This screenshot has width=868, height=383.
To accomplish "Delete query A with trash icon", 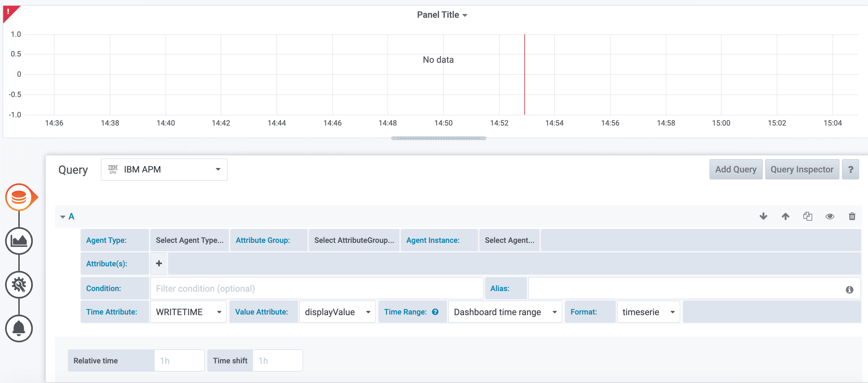I will tap(852, 216).
